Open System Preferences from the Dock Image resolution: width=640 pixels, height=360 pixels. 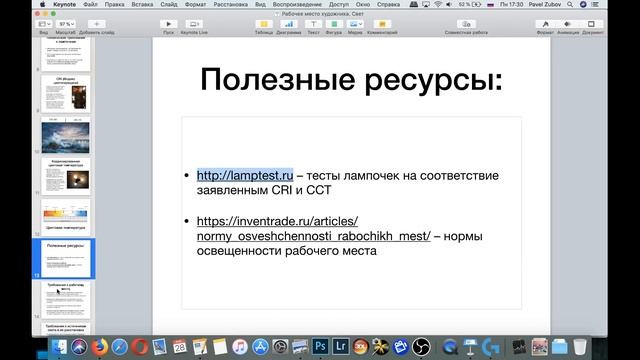pyautogui.click(x=280, y=347)
